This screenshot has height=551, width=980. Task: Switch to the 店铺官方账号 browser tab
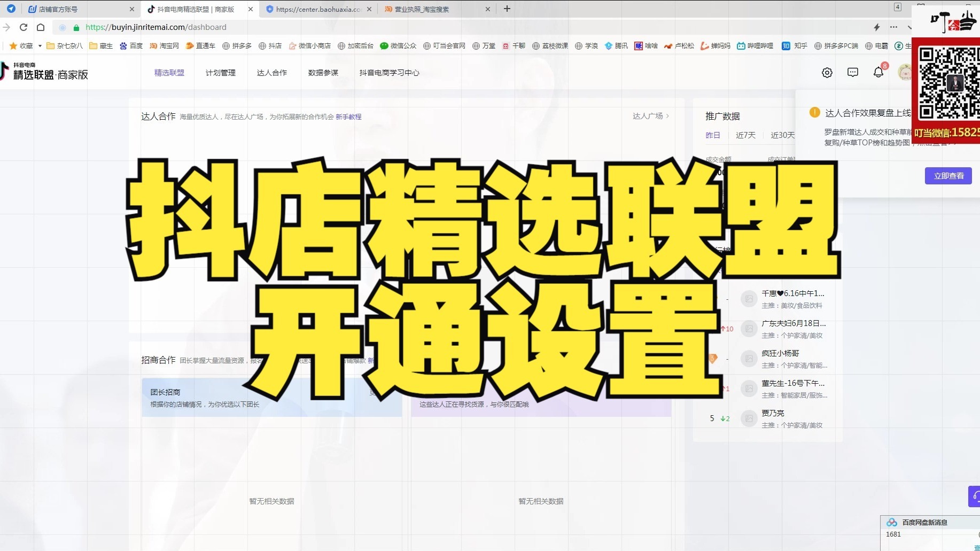pyautogui.click(x=80, y=9)
